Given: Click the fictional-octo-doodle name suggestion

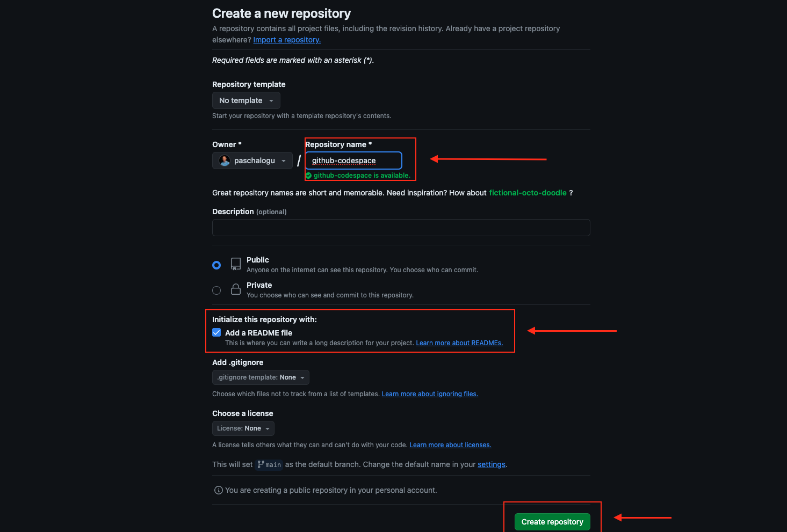Looking at the screenshot, I should (528, 192).
